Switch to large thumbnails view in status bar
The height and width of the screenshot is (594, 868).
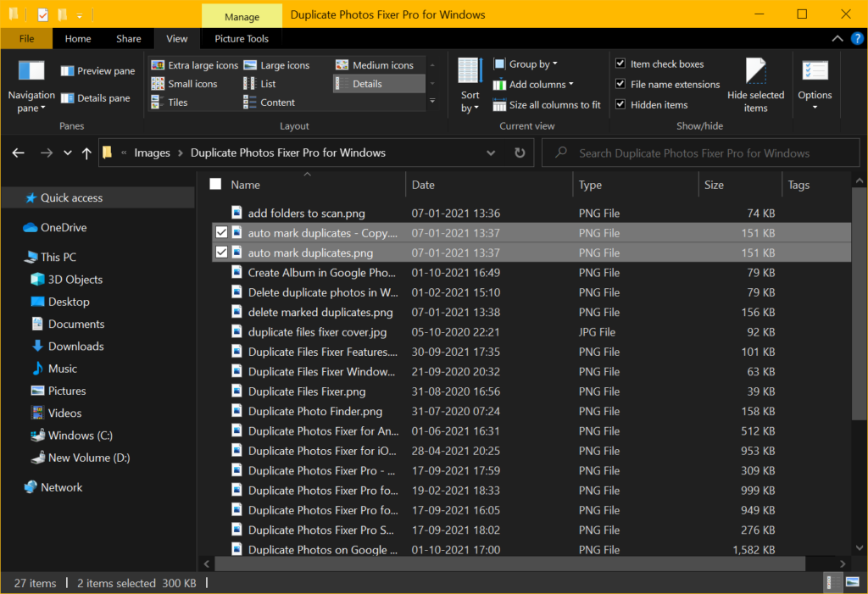[x=853, y=582]
